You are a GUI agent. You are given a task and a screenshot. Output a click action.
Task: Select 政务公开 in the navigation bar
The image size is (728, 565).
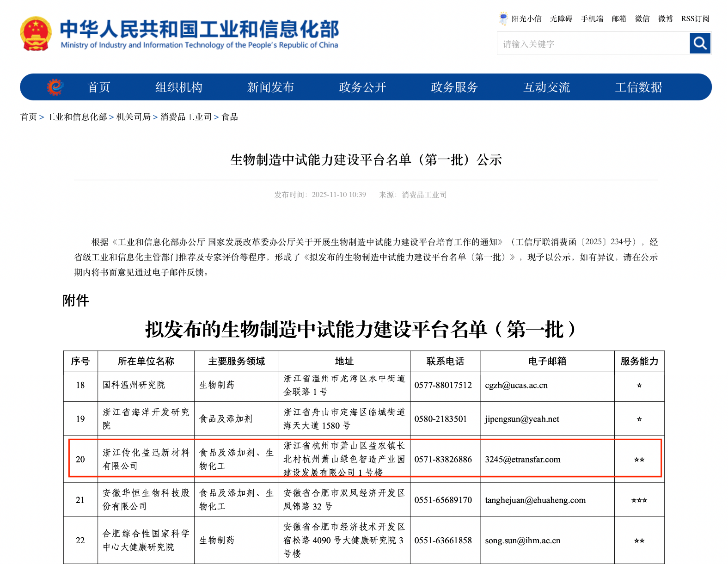[362, 87]
